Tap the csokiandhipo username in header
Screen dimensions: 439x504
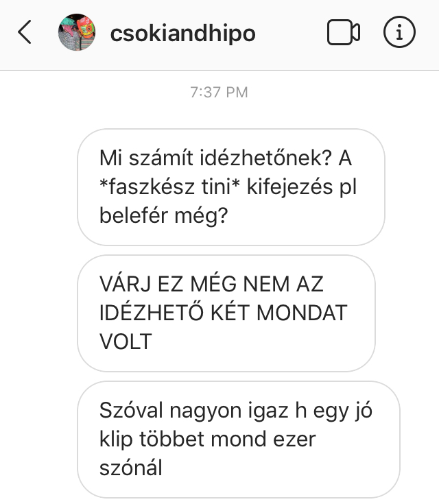(x=182, y=33)
